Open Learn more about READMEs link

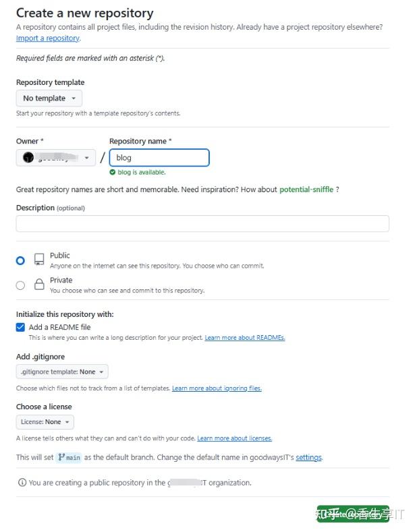coord(245,338)
